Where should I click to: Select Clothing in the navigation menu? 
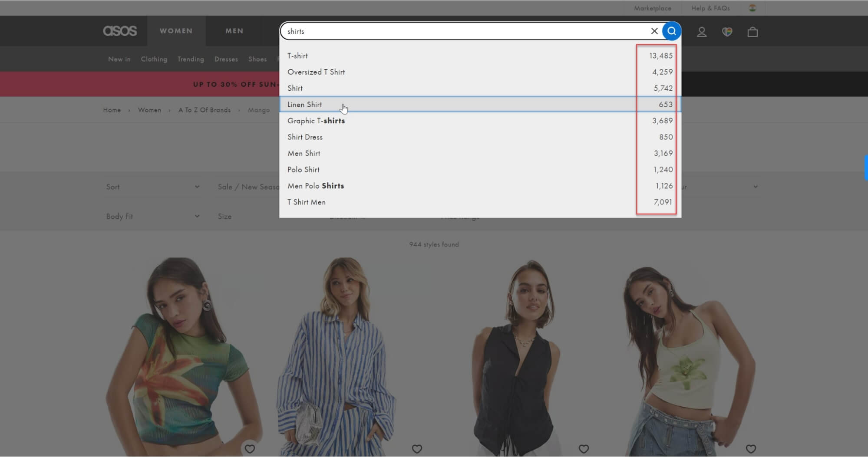[154, 59]
